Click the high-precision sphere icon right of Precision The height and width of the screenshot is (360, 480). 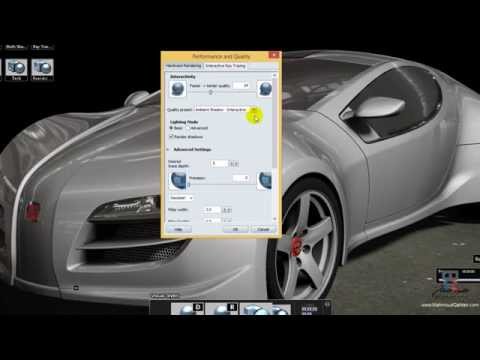pos(265,181)
